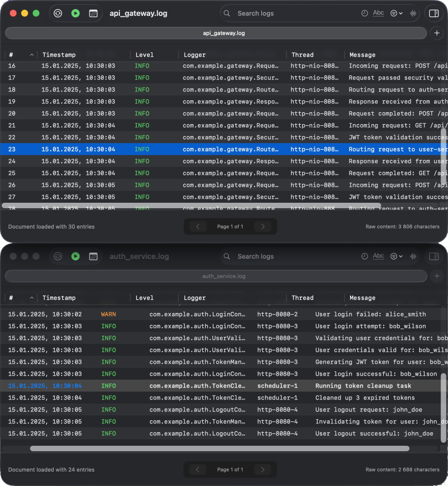448x486 pixels.
Task: Toggle sidebar panel in api_gateway.log window
Action: coord(434,13)
